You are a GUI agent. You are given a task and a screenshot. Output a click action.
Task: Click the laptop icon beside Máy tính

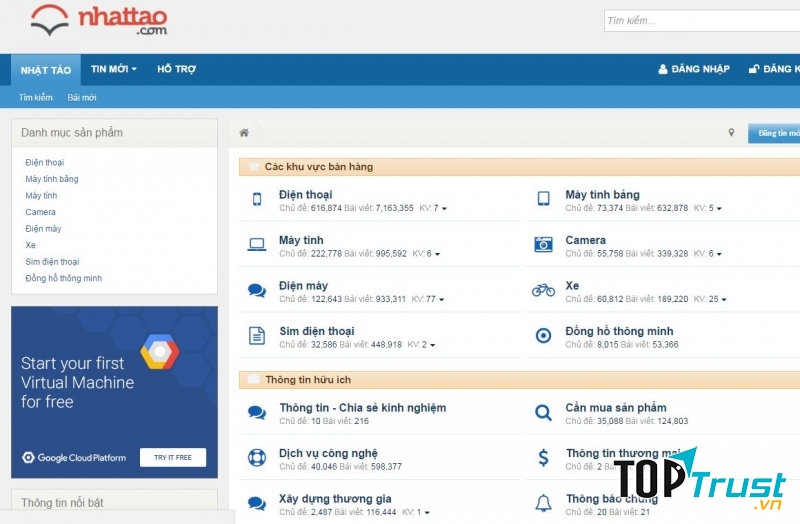coord(257,244)
